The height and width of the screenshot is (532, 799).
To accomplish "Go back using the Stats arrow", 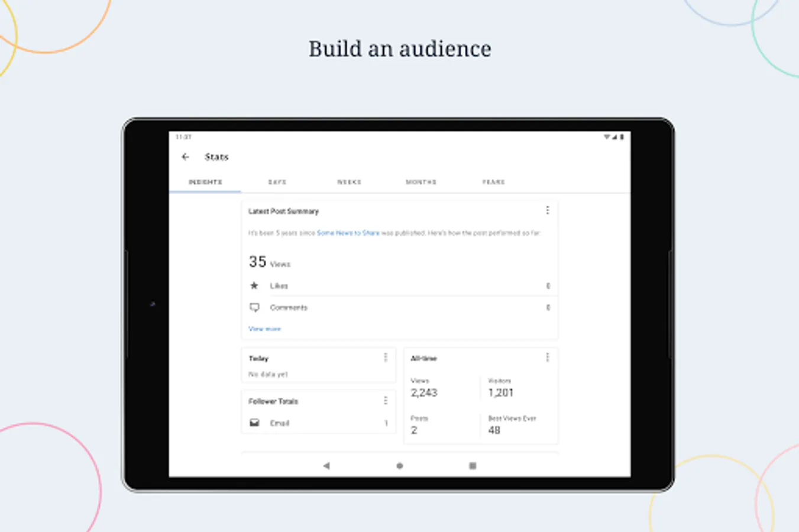I will pyautogui.click(x=185, y=157).
